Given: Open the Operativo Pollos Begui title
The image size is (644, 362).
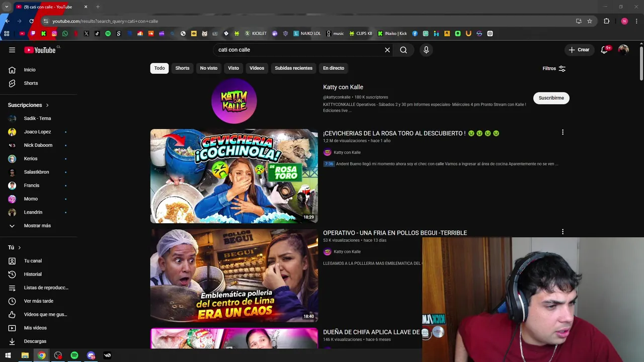Looking at the screenshot, I should click(395, 233).
